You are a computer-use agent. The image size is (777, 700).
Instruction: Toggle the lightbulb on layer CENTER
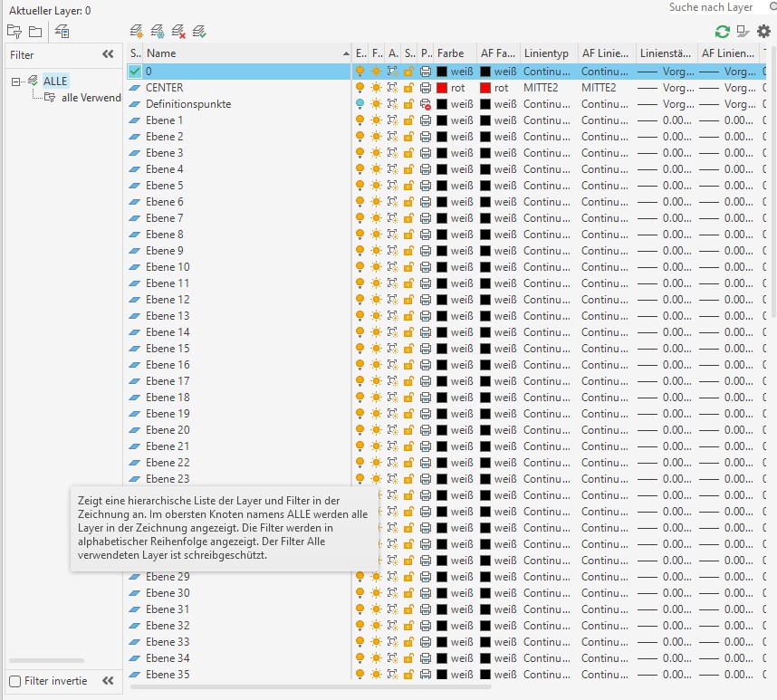click(360, 88)
